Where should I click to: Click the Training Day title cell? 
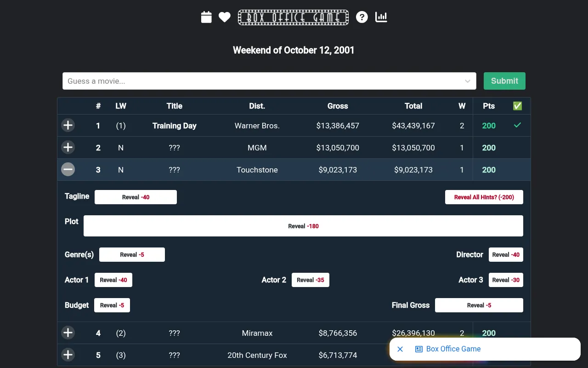[x=175, y=126]
